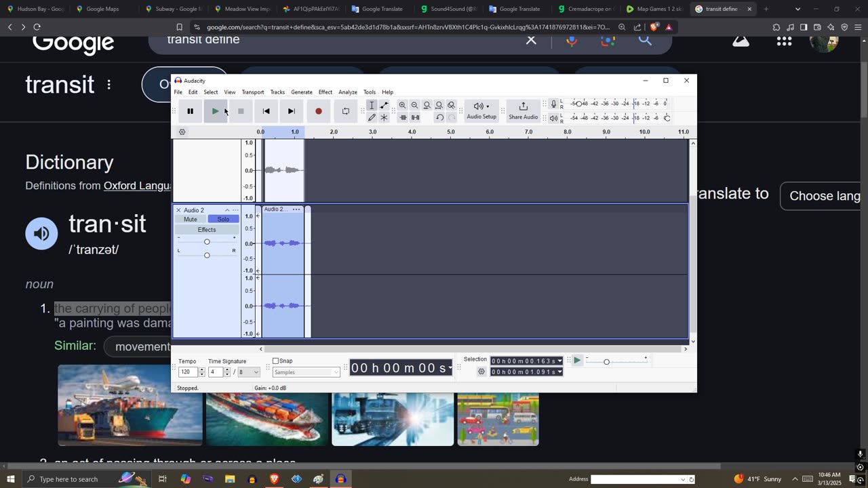
Task: Click the Zoom In magnifier
Action: [402, 105]
